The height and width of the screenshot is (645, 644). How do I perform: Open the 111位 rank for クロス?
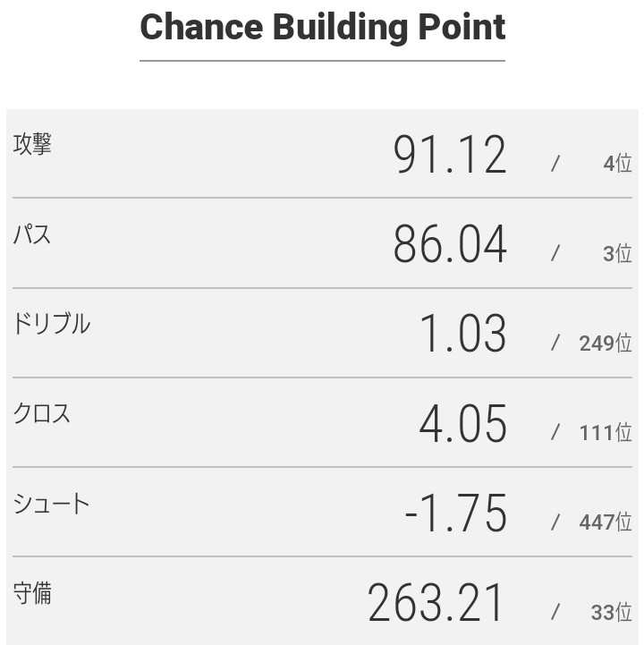[606, 432]
